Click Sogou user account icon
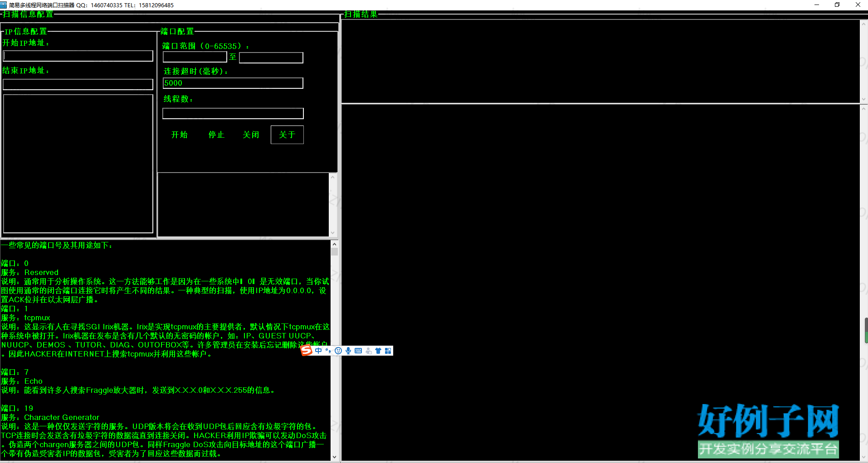The image size is (868, 463). point(368,351)
